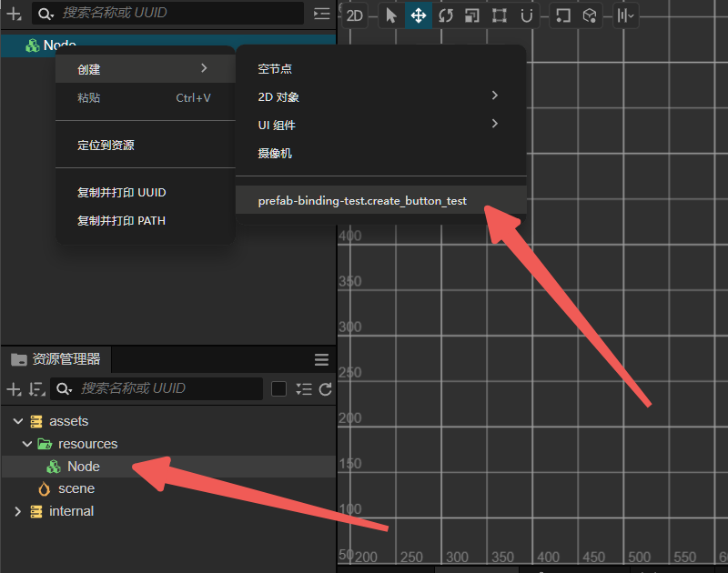Expand the 2D 对象 submenu
728x573 pixels.
tap(380, 96)
